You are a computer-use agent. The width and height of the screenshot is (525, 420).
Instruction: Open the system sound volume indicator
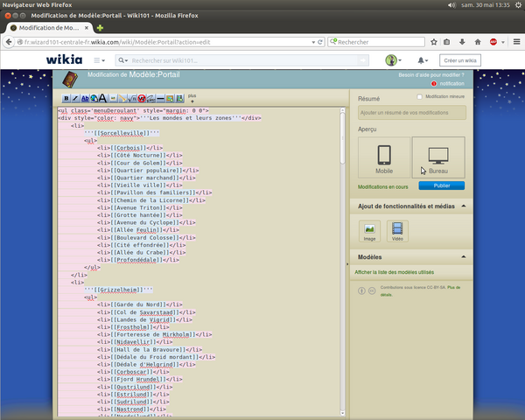[x=451, y=5]
